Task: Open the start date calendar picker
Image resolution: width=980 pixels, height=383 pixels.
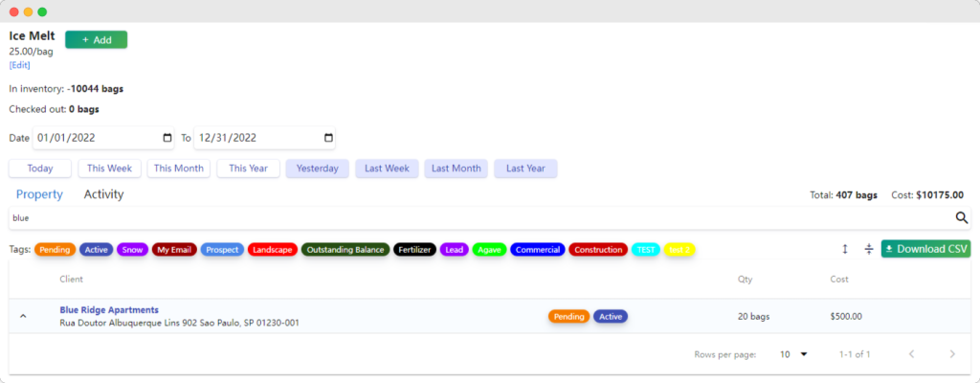Action: (x=167, y=138)
